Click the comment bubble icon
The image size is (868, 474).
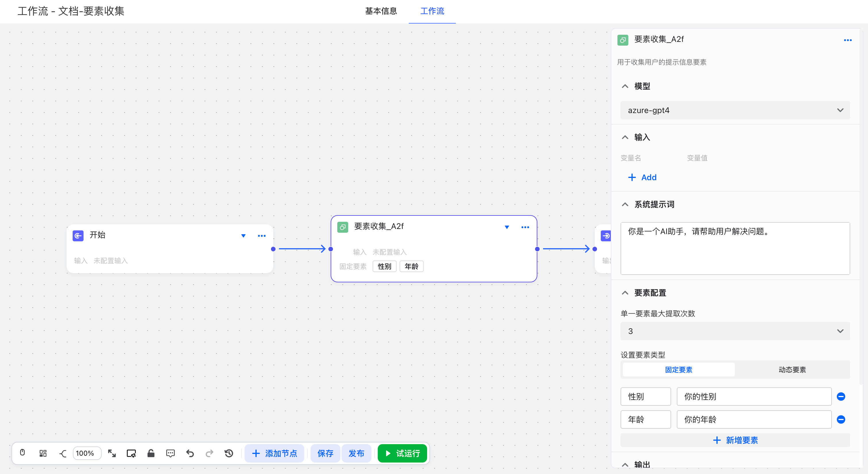[170, 453]
